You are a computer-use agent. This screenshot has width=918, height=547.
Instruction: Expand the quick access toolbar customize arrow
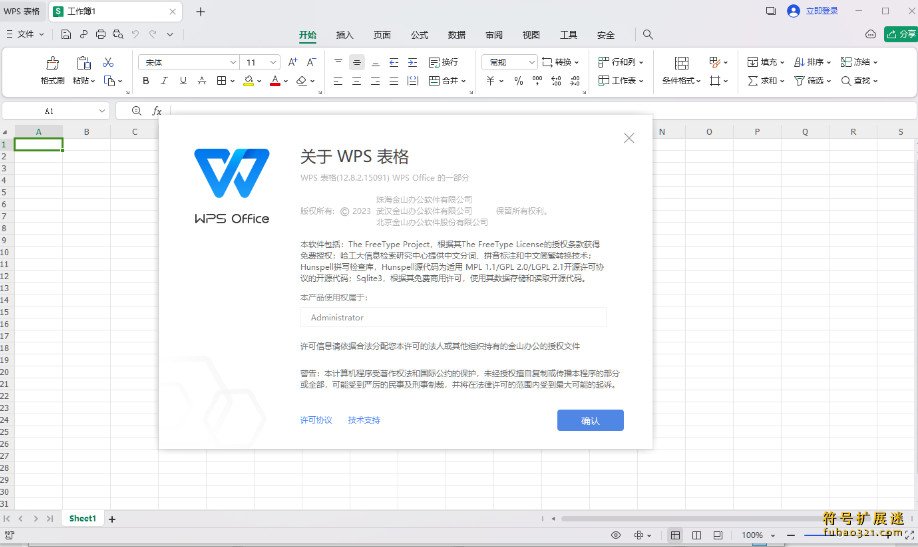tap(170, 35)
